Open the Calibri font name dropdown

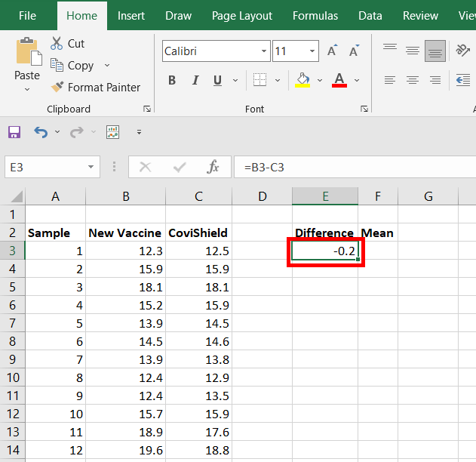[264, 51]
